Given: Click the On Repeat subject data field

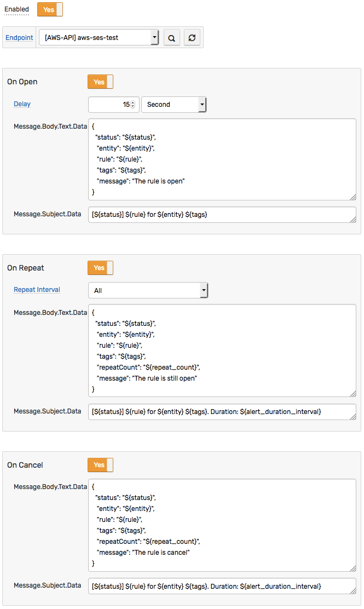Looking at the screenshot, I should [222, 412].
